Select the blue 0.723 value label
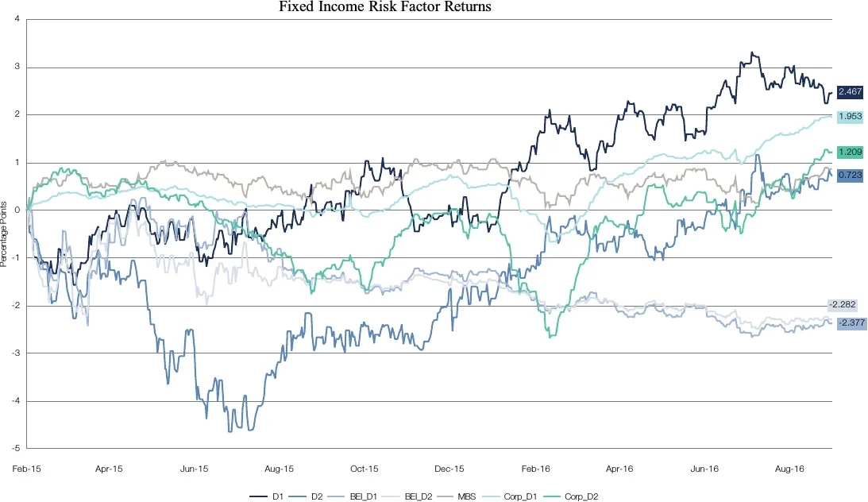 pos(849,174)
